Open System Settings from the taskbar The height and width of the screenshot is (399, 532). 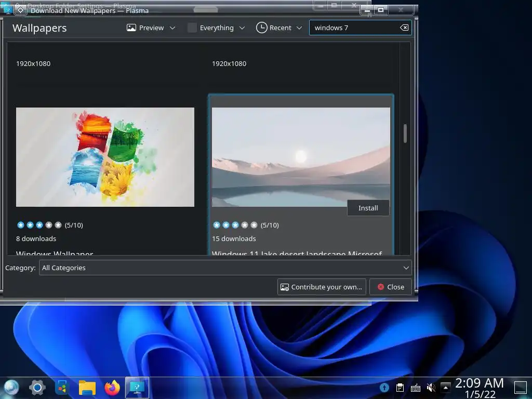point(37,388)
